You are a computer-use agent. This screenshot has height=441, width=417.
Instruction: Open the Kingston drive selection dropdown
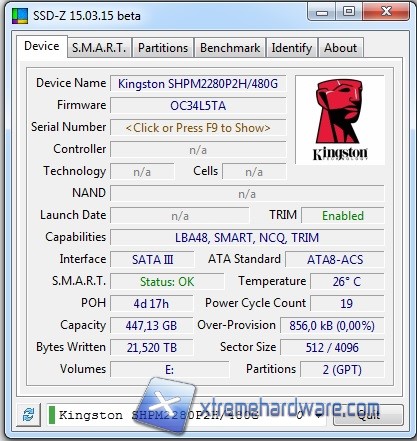click(187, 415)
